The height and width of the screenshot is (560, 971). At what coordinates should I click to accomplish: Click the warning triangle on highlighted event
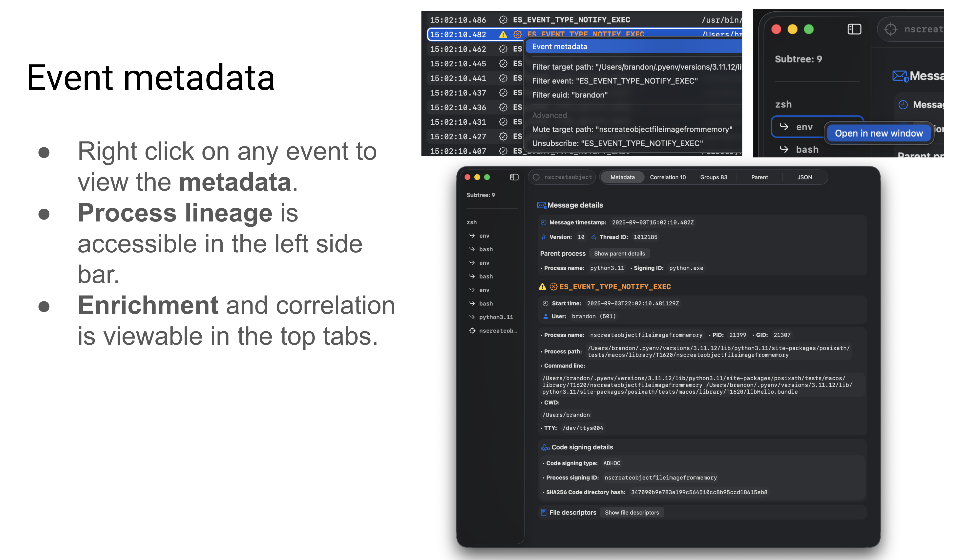pos(503,35)
